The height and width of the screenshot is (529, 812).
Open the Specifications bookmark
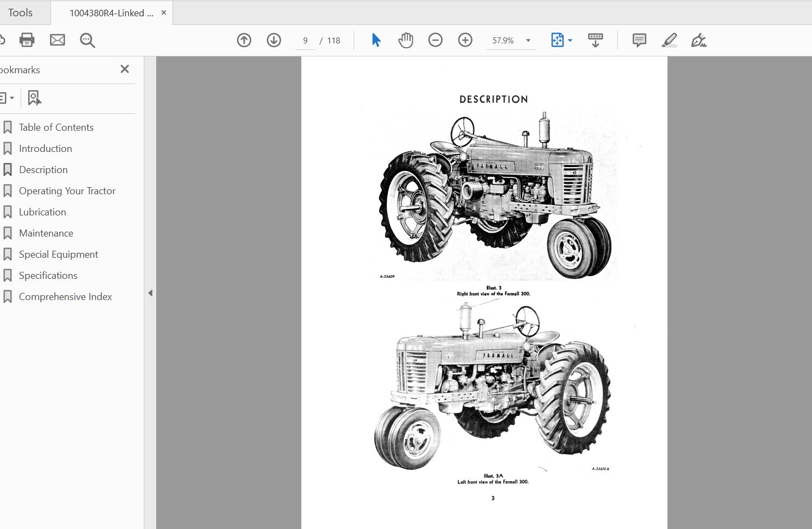point(48,275)
